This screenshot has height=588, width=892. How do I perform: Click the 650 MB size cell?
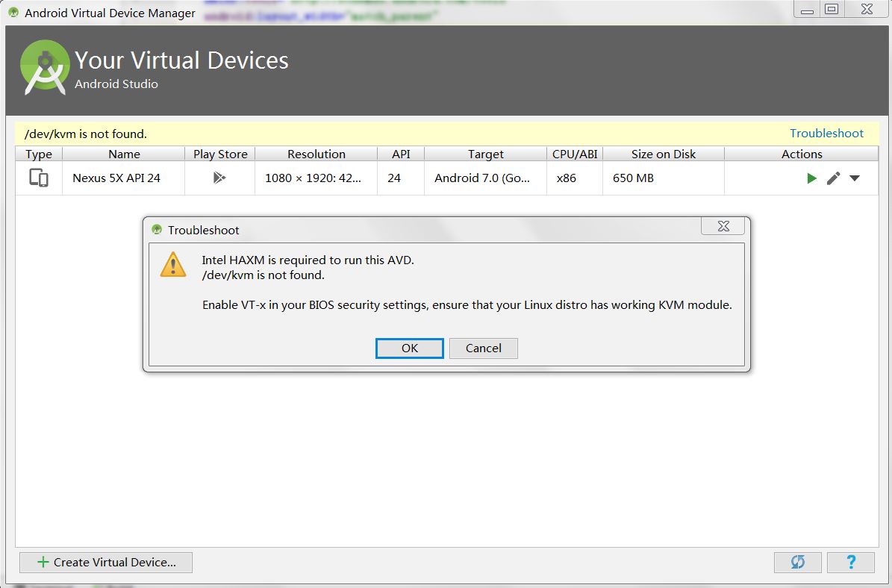coord(664,178)
